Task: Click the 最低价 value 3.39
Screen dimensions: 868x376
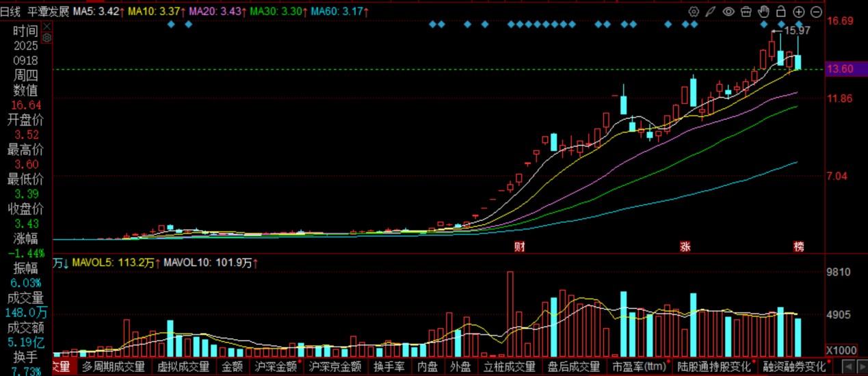Action: point(26,194)
